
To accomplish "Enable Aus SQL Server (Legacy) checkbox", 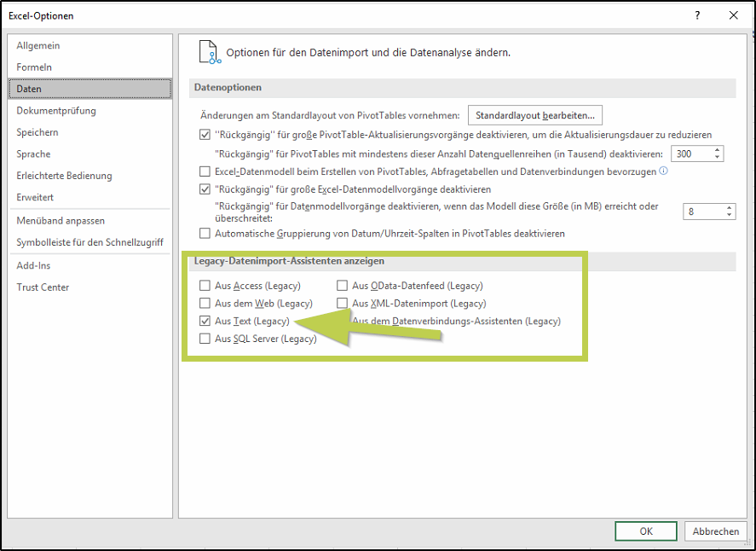I will pyautogui.click(x=205, y=339).
